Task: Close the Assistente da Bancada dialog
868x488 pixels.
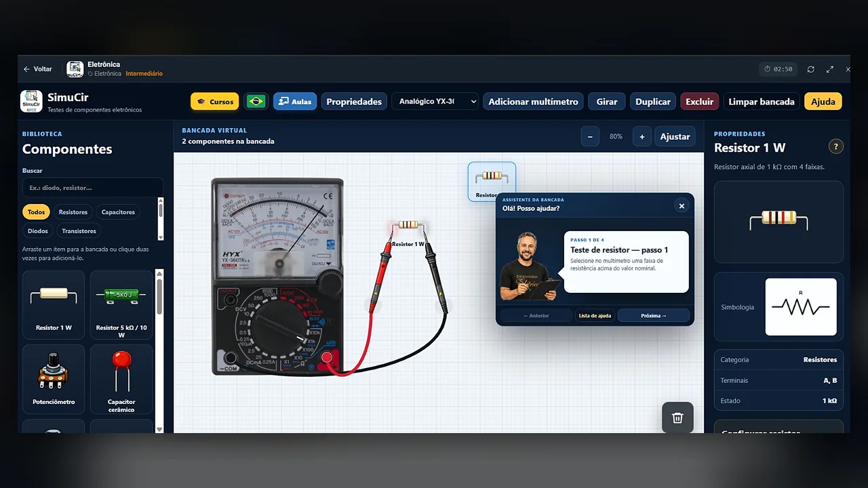Action: tap(682, 206)
